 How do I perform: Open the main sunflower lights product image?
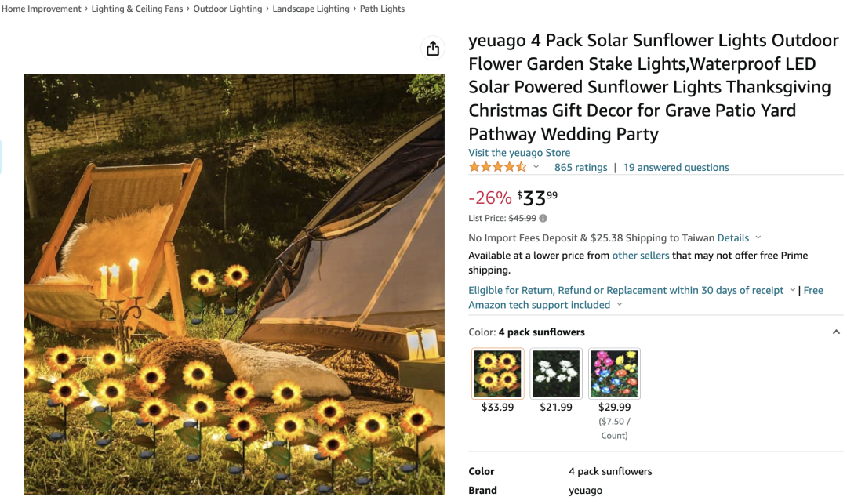coord(234,284)
